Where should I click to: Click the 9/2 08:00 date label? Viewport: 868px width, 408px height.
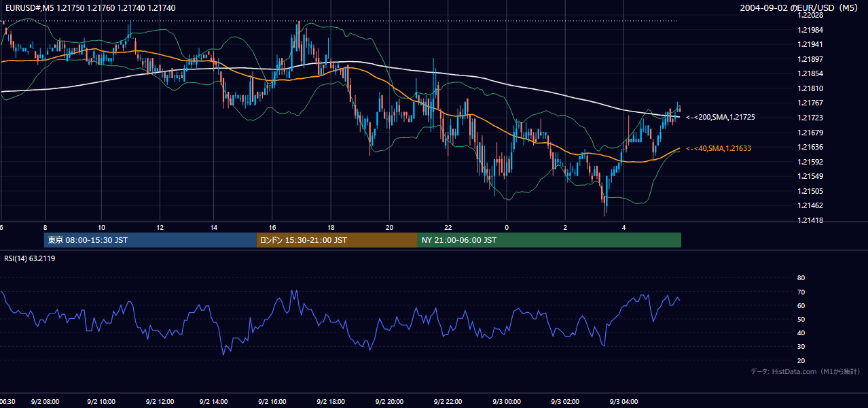click(46, 402)
